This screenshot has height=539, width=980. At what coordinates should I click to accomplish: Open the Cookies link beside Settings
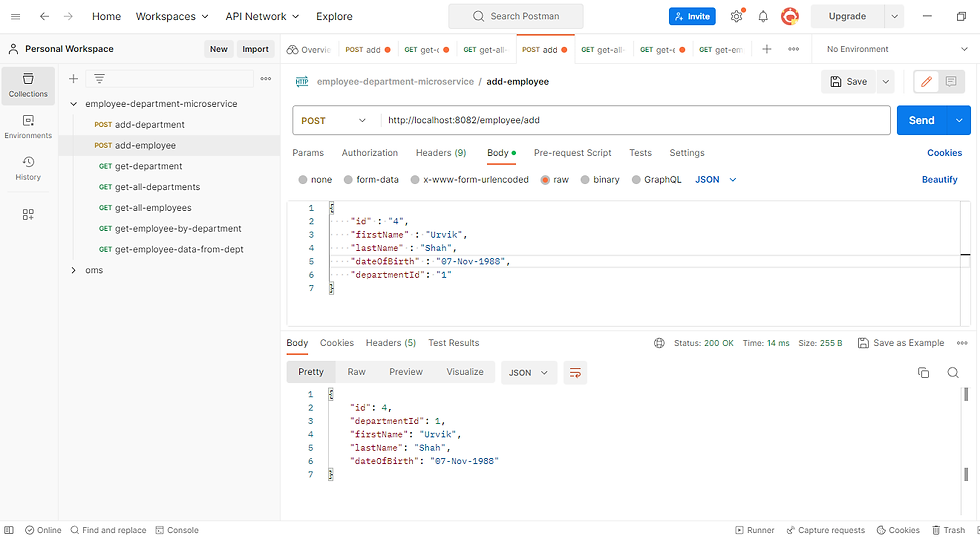click(944, 153)
